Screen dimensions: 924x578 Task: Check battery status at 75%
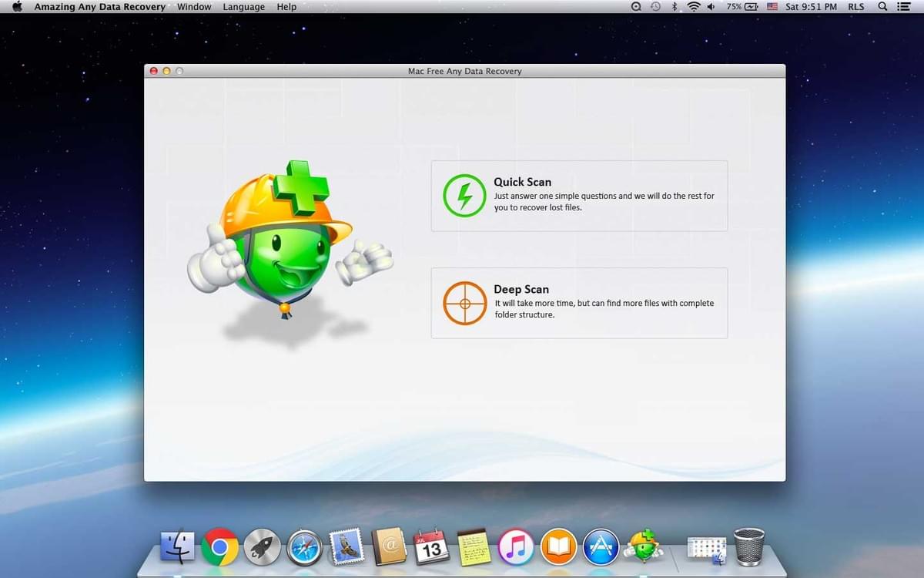pyautogui.click(x=738, y=7)
